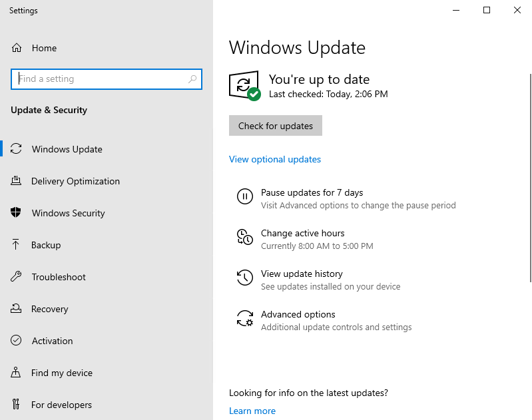Click the Delivery Optimization icon
532x420 pixels.
click(x=16, y=180)
